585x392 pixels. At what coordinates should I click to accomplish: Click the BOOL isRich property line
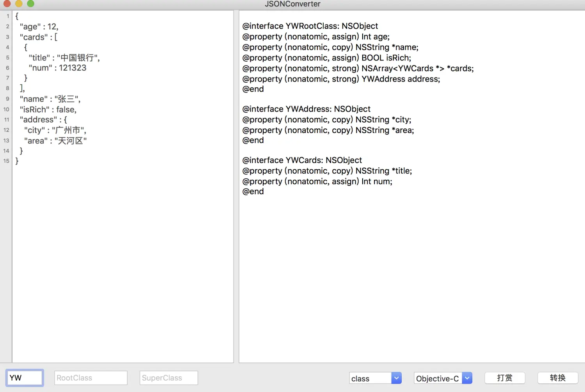point(327,58)
